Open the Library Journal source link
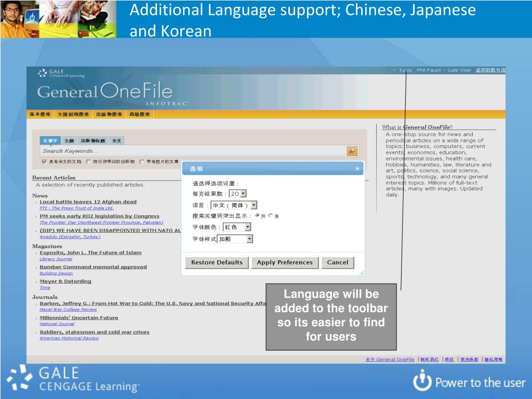The image size is (532, 399). pyautogui.click(x=56, y=259)
